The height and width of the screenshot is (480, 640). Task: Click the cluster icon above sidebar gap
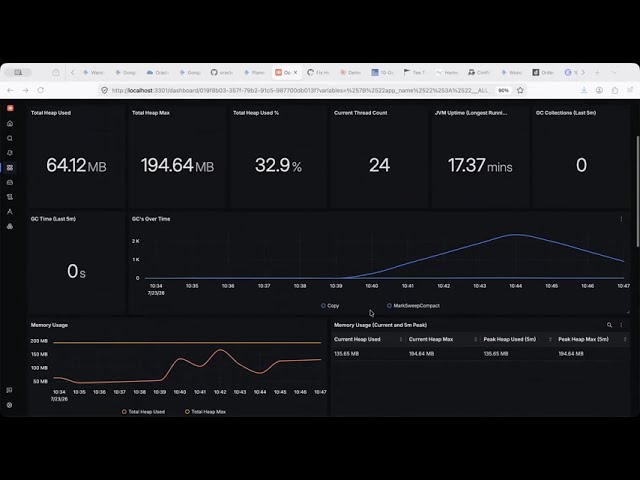pos(10,226)
